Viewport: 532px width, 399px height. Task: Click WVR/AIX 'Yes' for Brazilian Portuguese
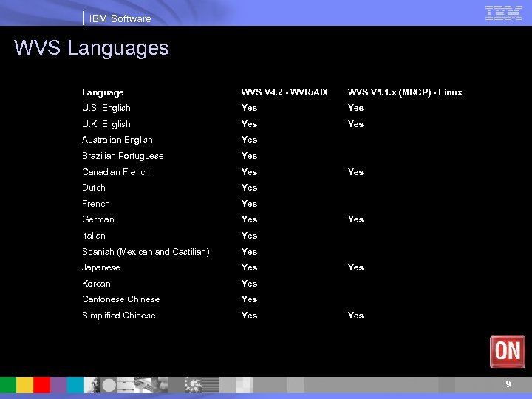tap(250, 156)
